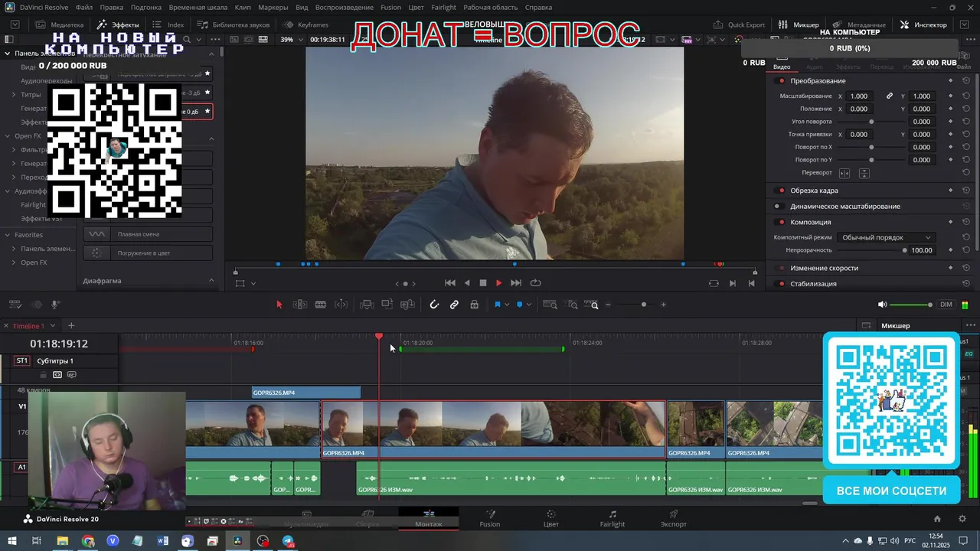Go to first frame button
The image size is (980, 551).
pyautogui.click(x=450, y=283)
